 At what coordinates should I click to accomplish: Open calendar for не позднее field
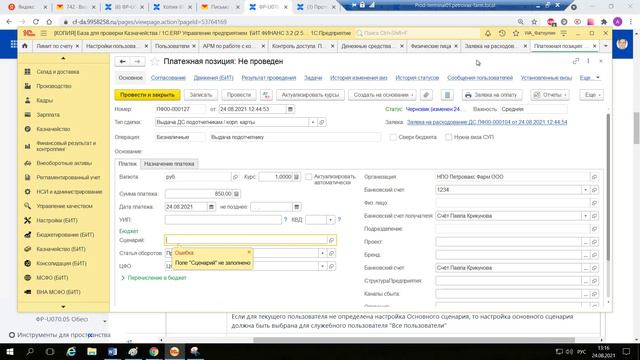(297, 207)
